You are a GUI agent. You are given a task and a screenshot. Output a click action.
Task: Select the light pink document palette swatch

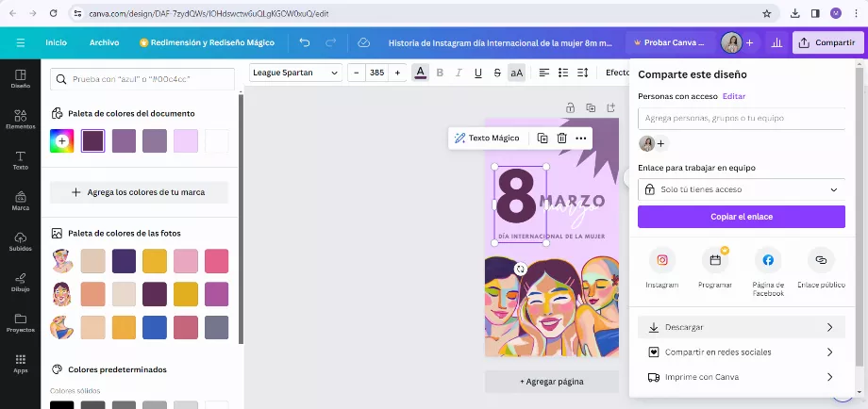[186, 141]
